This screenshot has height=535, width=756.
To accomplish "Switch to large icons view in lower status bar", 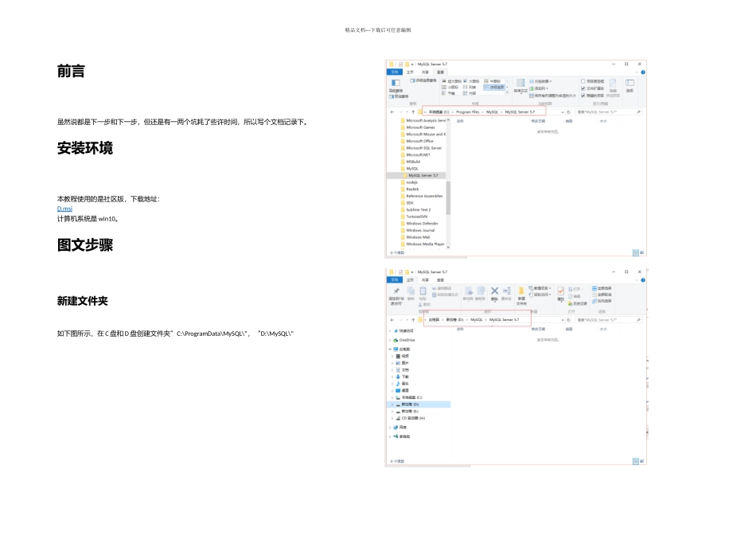I will [641, 461].
